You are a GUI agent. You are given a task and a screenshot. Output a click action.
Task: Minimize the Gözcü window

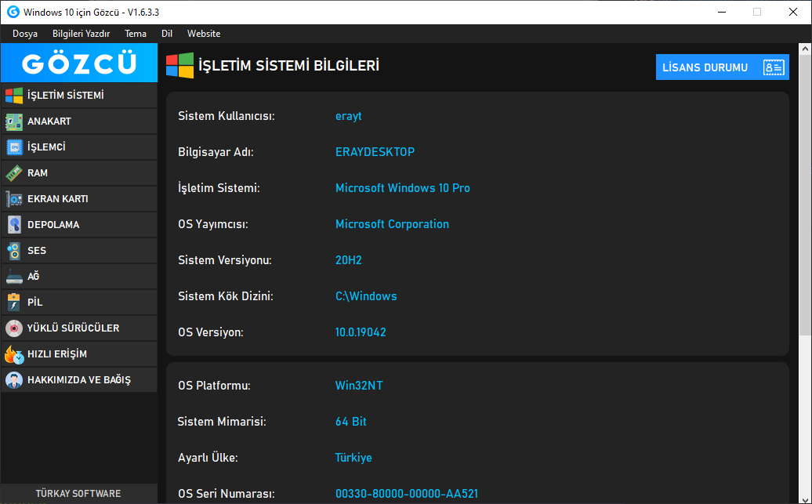pyautogui.click(x=721, y=12)
